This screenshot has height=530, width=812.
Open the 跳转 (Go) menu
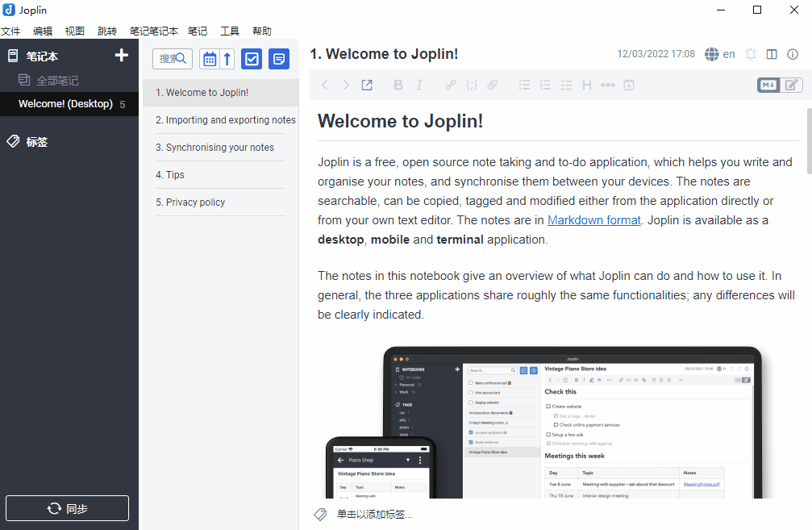pos(107,31)
